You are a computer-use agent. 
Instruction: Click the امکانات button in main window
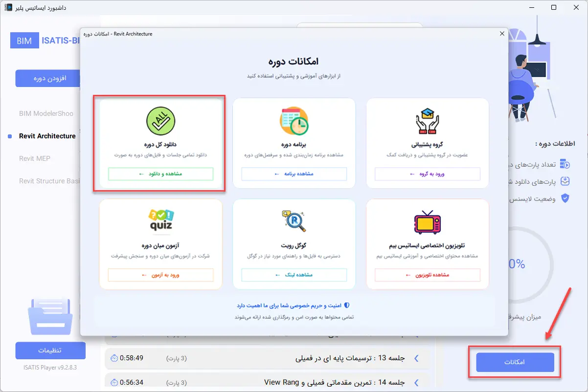pyautogui.click(x=515, y=362)
